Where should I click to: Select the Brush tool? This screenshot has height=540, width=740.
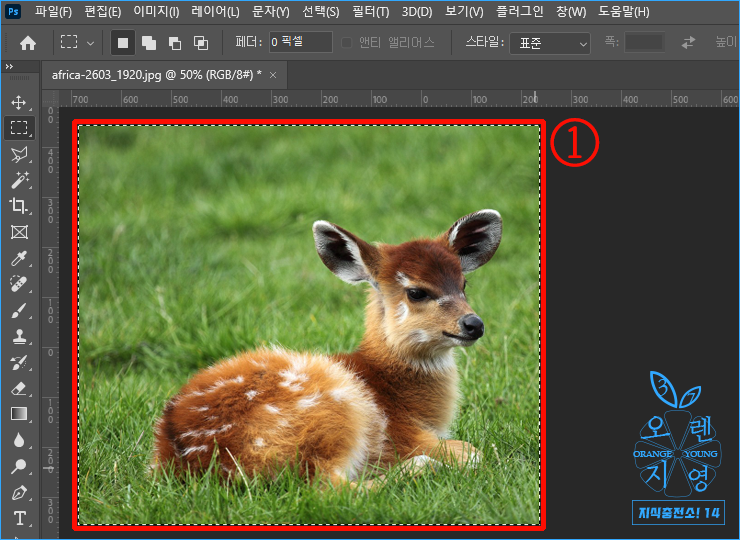pyautogui.click(x=19, y=311)
